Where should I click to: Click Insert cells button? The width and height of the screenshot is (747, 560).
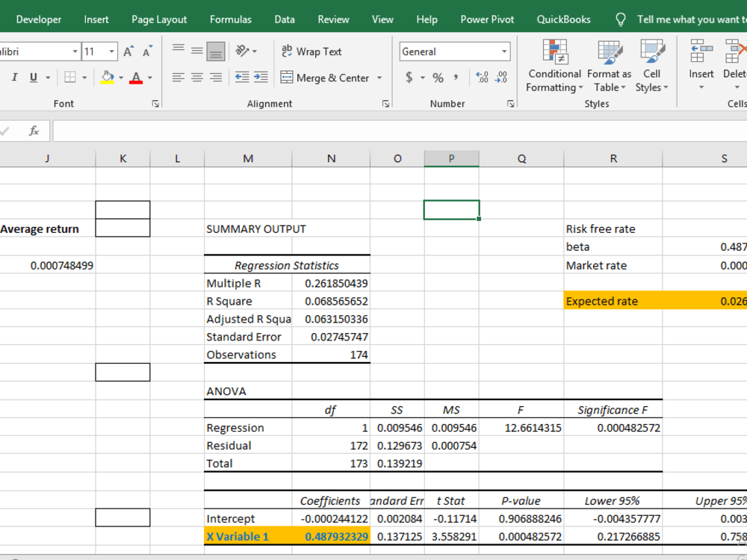point(701,65)
